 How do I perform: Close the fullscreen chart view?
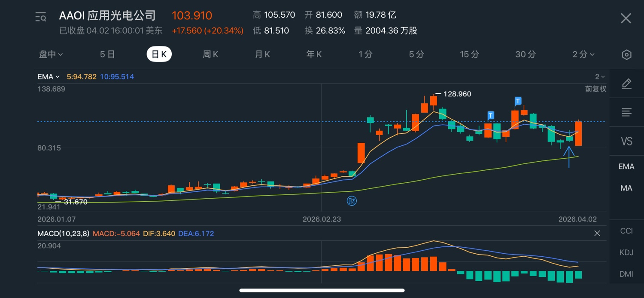(626, 18)
